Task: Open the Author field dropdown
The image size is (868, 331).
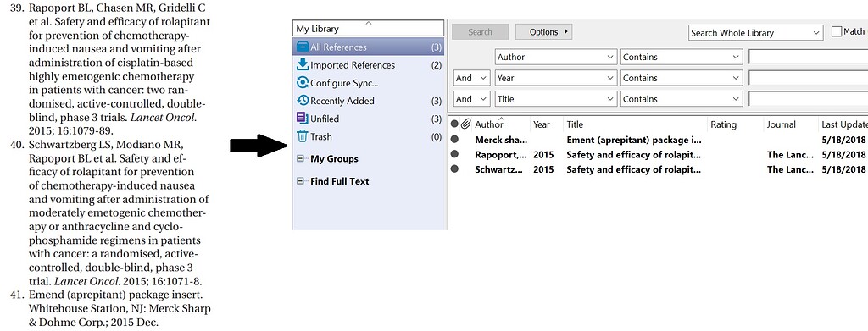Action: pyautogui.click(x=556, y=57)
